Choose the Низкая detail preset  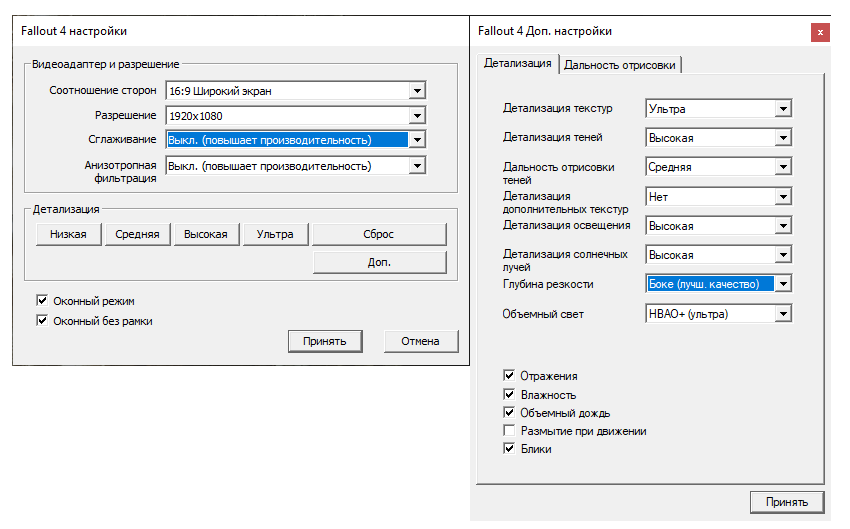tap(68, 234)
